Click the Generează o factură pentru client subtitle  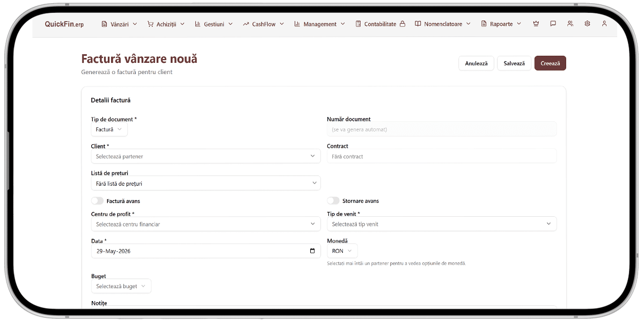(127, 72)
